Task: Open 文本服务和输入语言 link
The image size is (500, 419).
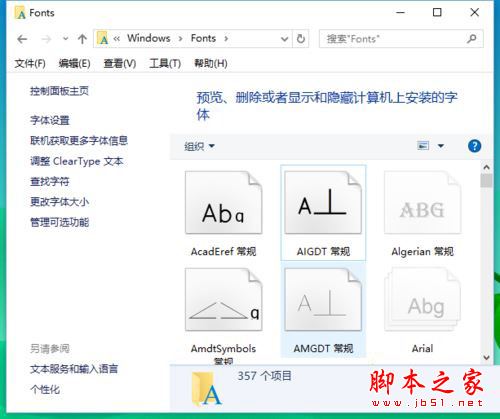Action: point(74,369)
